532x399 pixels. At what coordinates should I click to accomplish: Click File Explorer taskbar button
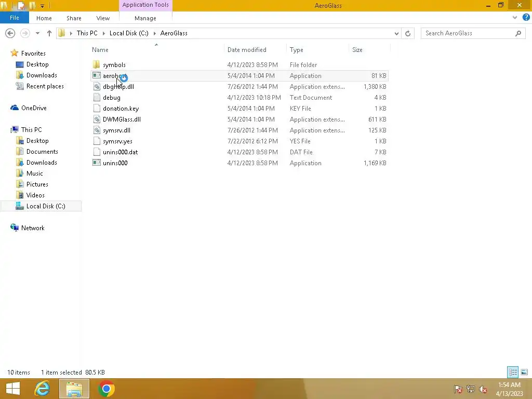click(x=74, y=389)
